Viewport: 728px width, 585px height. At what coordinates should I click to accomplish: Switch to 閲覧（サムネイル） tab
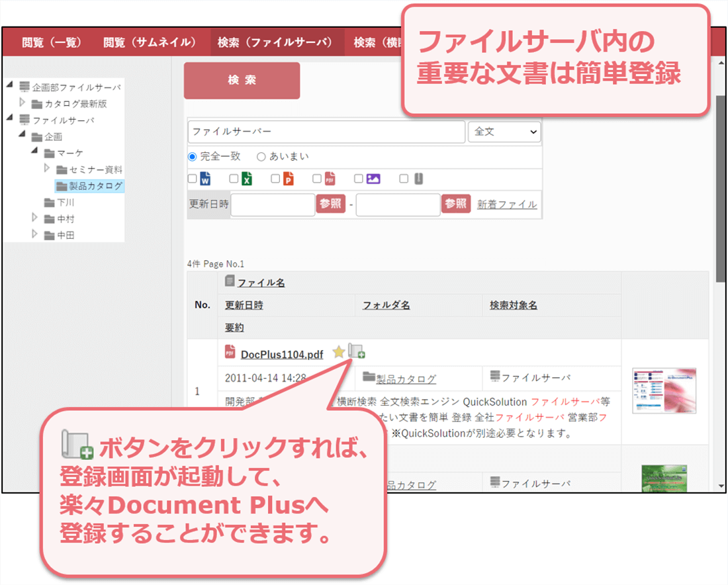[150, 42]
